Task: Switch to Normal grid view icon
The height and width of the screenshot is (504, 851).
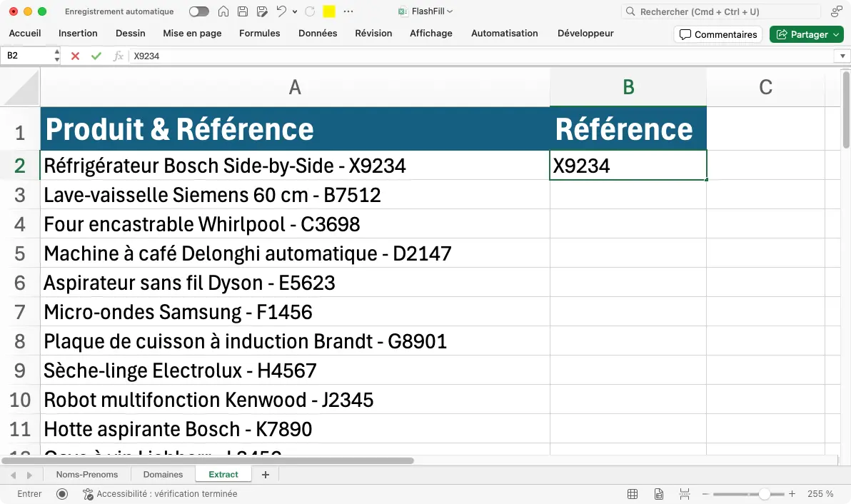Action: click(x=633, y=494)
